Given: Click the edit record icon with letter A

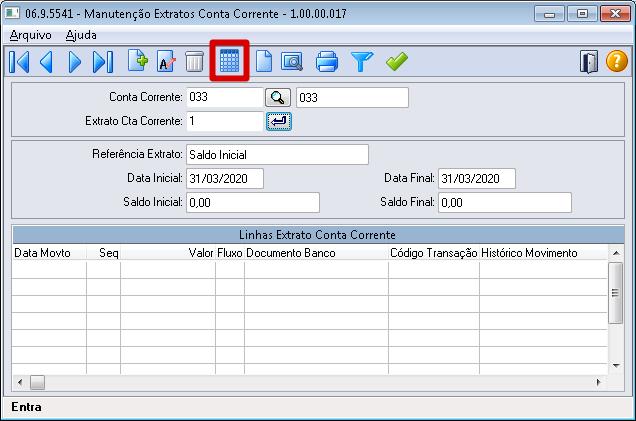Looking at the screenshot, I should tap(166, 62).
